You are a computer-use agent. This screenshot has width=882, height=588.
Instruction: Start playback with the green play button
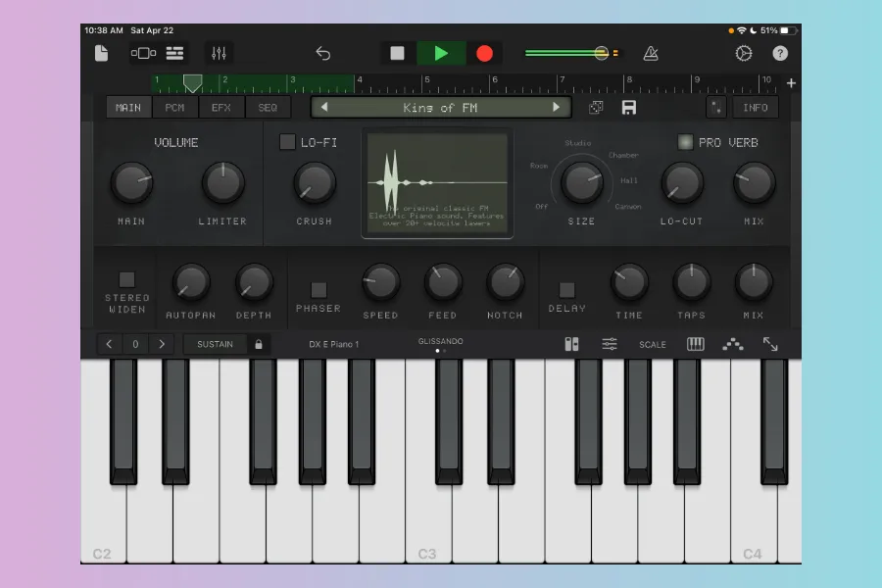click(x=441, y=53)
